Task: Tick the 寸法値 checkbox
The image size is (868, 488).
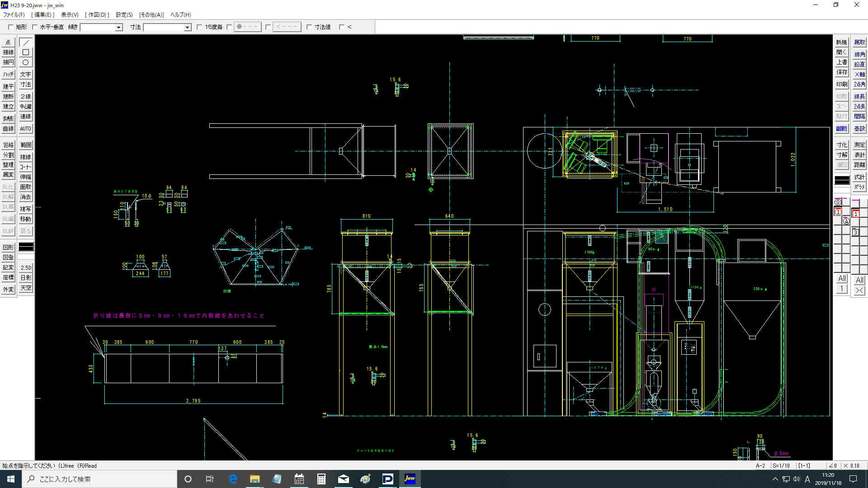Action: pyautogui.click(x=309, y=27)
